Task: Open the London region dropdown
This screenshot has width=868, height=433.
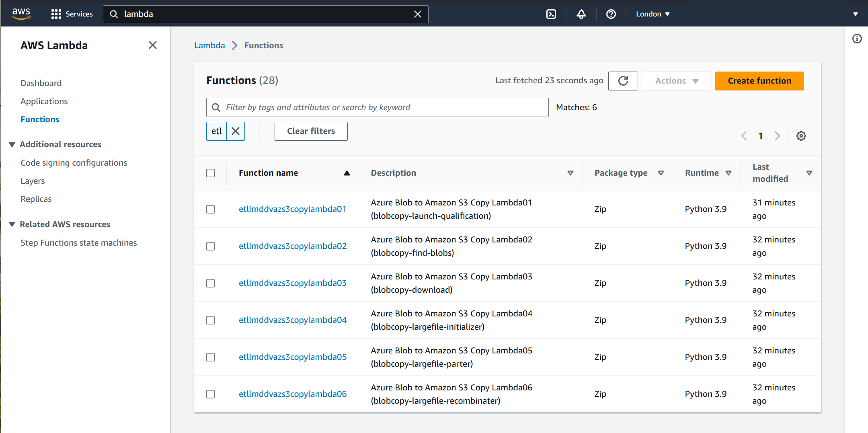Action: click(653, 14)
